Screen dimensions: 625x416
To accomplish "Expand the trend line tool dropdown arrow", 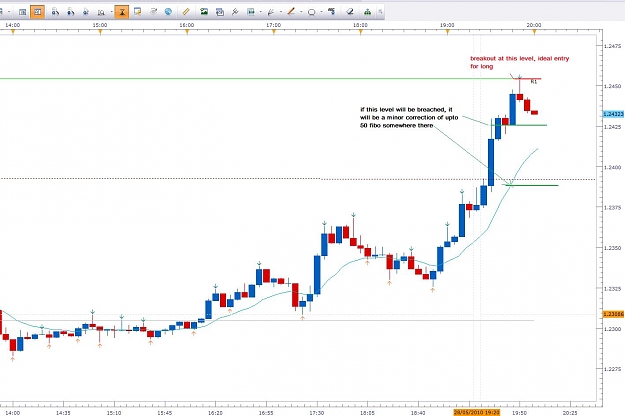I will tap(281, 12).
